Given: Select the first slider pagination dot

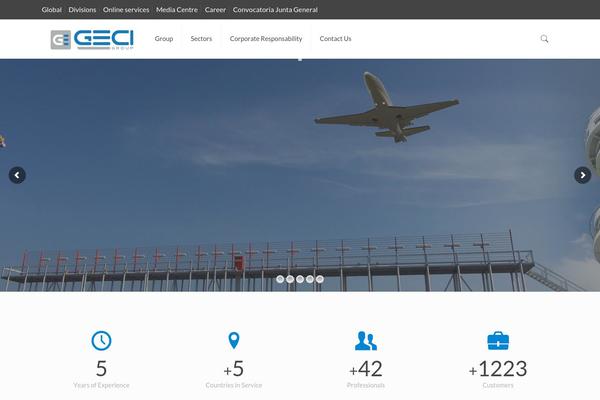Looking at the screenshot, I should pyautogui.click(x=280, y=279).
